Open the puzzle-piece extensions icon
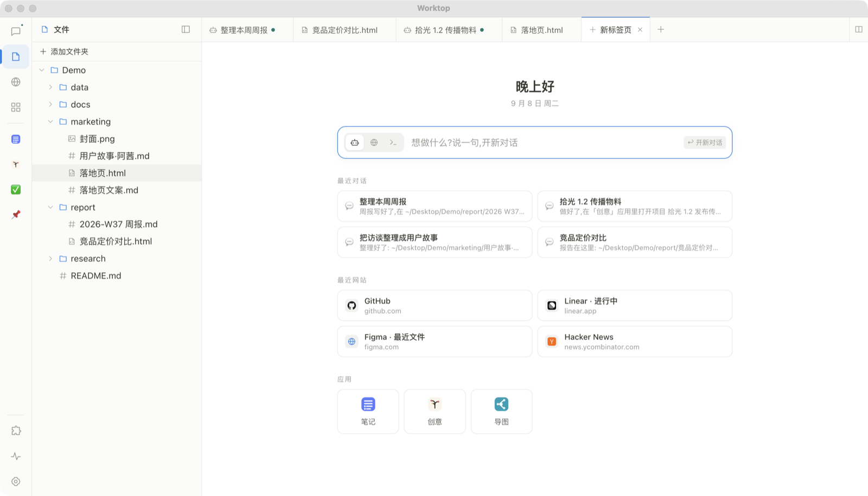 click(16, 430)
